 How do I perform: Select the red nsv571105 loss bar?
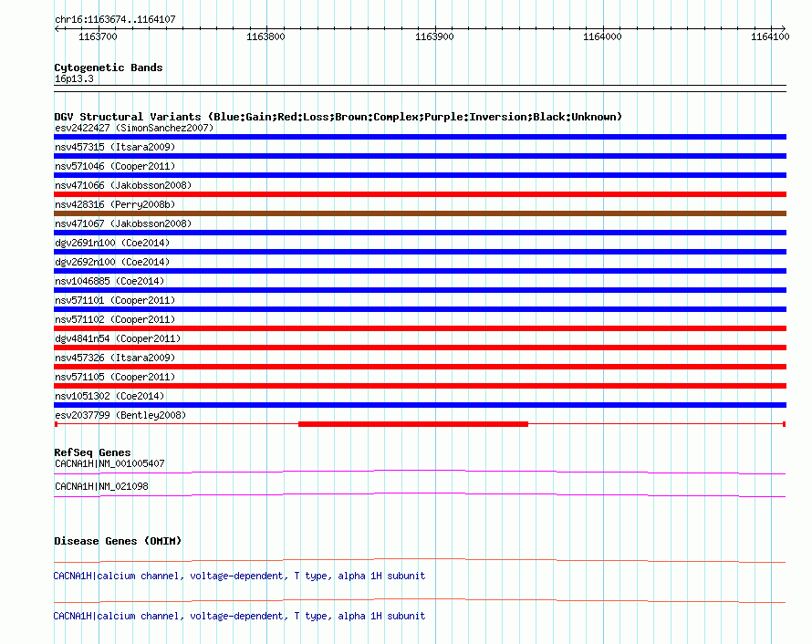[x=420, y=386]
